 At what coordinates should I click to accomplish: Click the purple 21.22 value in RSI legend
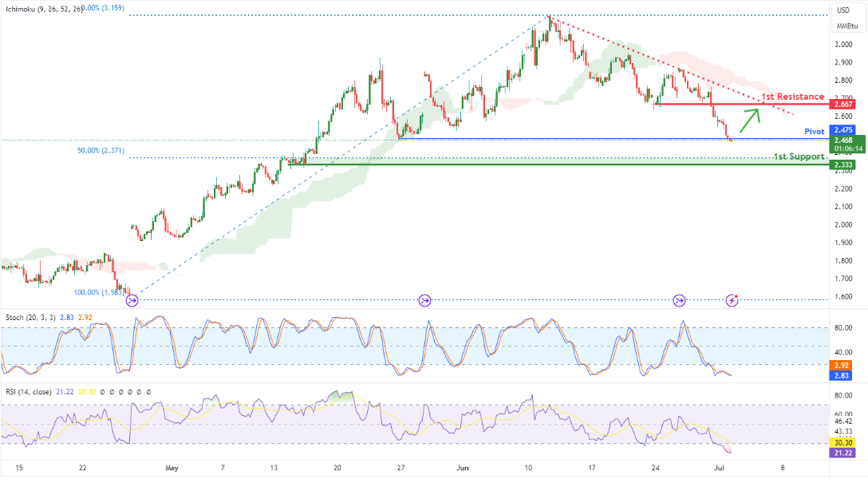tap(65, 392)
